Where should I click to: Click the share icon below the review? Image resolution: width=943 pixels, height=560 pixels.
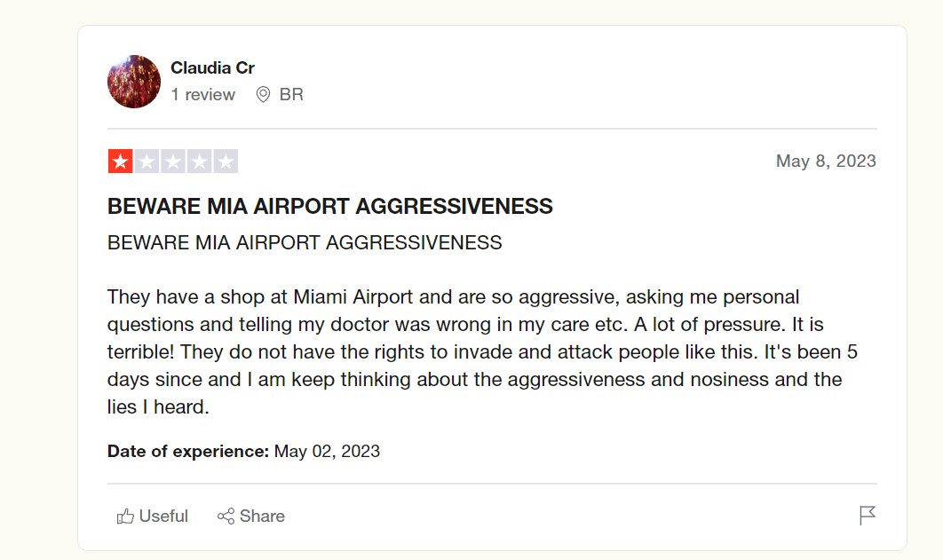point(226,517)
